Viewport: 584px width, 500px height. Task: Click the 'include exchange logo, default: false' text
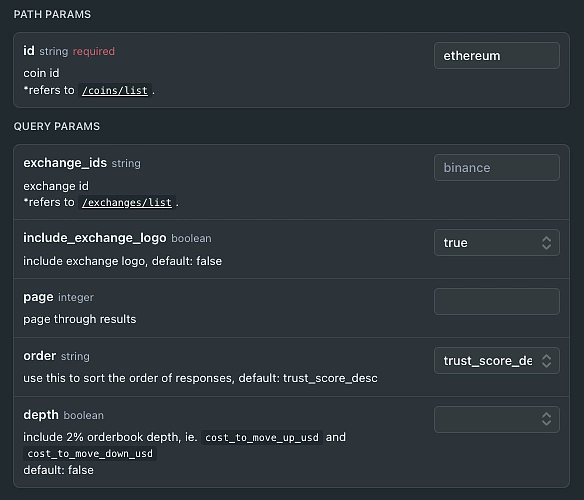coord(123,261)
